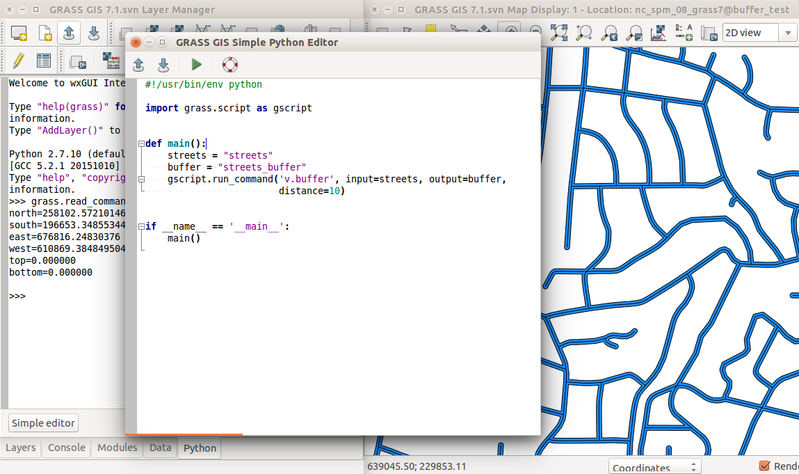Viewport: 799px width, 474px height.
Task: Create a new workspace in Layer Manager
Action: (44, 33)
